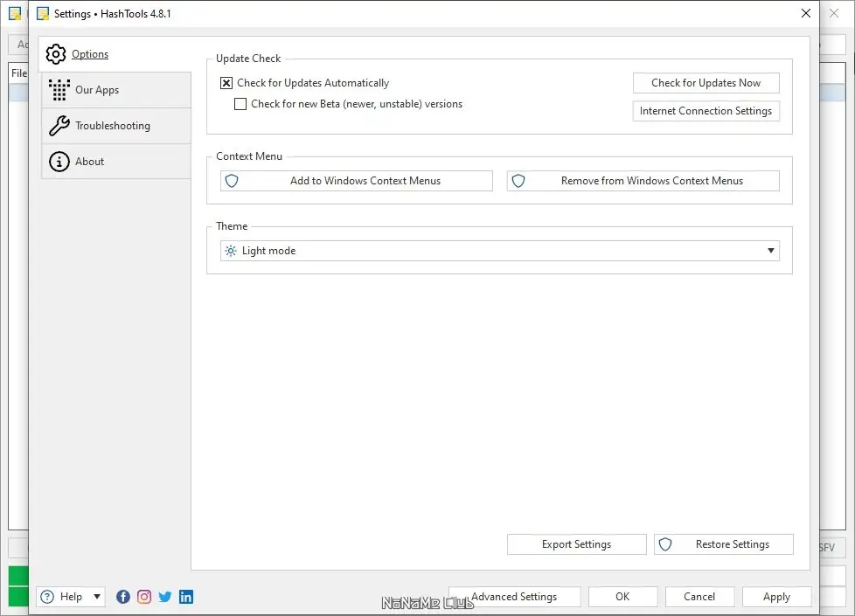Click the Settings window title icon
Image resolution: width=855 pixels, height=616 pixels.
pyautogui.click(x=43, y=14)
